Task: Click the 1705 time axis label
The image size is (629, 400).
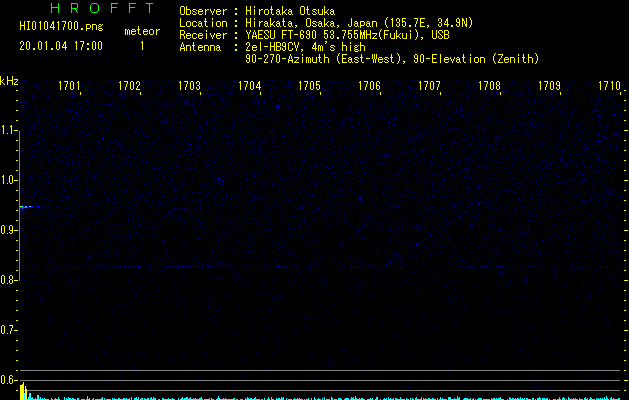Action: [309, 86]
